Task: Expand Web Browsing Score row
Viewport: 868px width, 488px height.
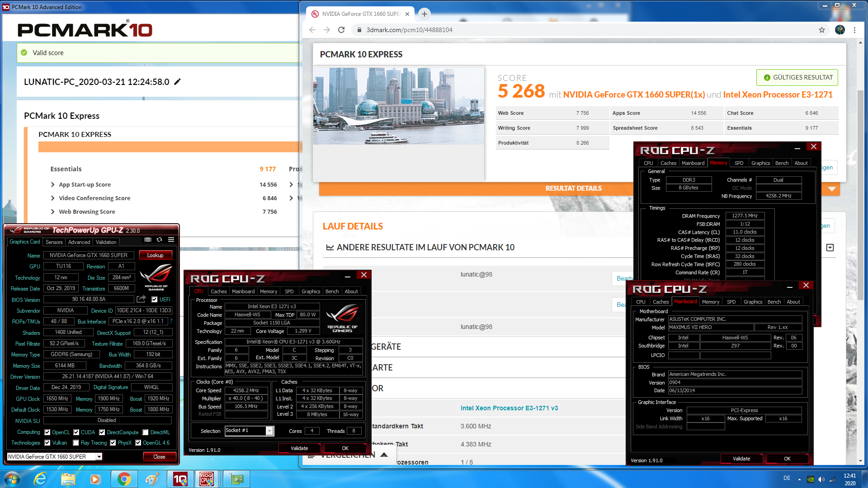Action: (x=53, y=211)
